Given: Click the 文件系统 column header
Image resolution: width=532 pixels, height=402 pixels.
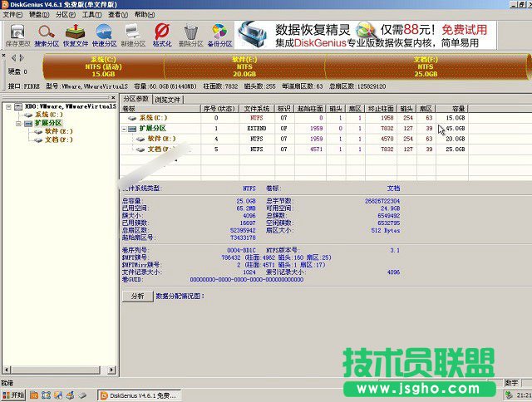Looking at the screenshot, I should pos(257,109).
